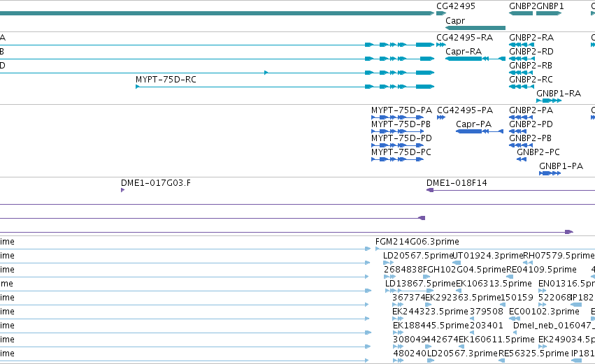The width and height of the screenshot is (595, 364).
Task: Select the 522068 EST label
Action: (554, 298)
